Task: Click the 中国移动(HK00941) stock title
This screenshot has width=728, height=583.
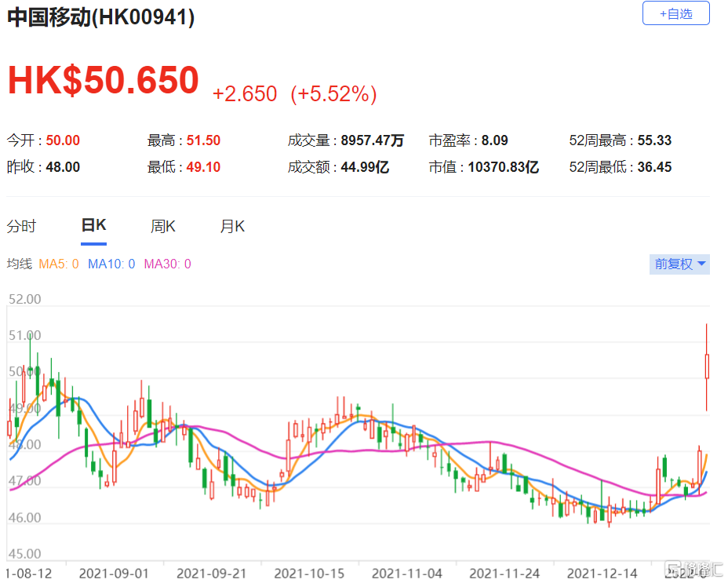Action: (101, 17)
